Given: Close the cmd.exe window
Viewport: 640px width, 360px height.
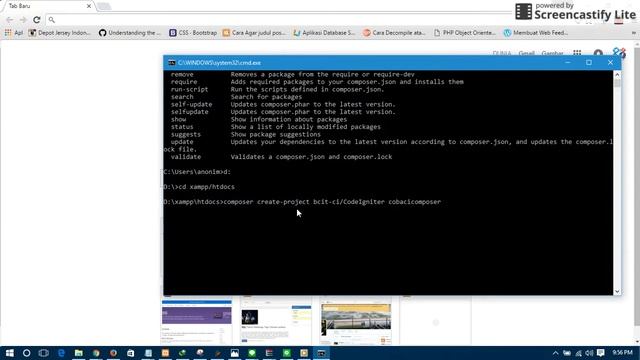Looking at the screenshot, I should pos(610,62).
